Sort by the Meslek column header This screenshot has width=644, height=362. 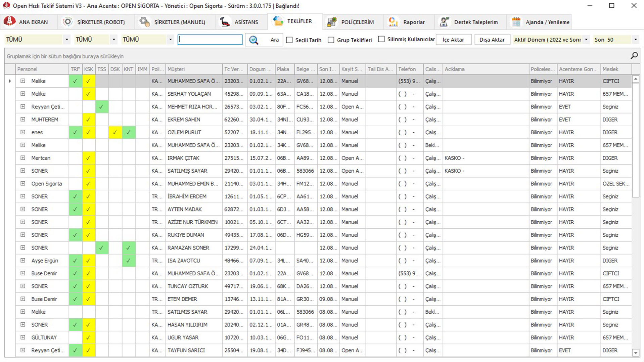616,69
